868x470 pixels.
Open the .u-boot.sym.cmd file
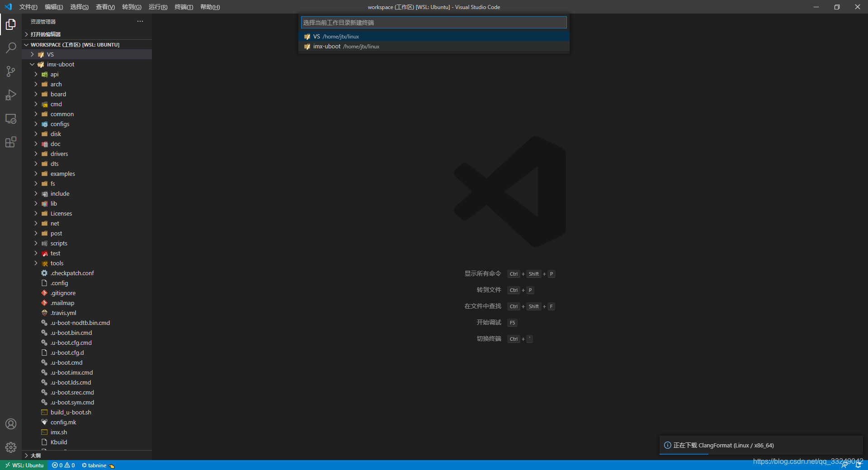[x=87, y=402]
